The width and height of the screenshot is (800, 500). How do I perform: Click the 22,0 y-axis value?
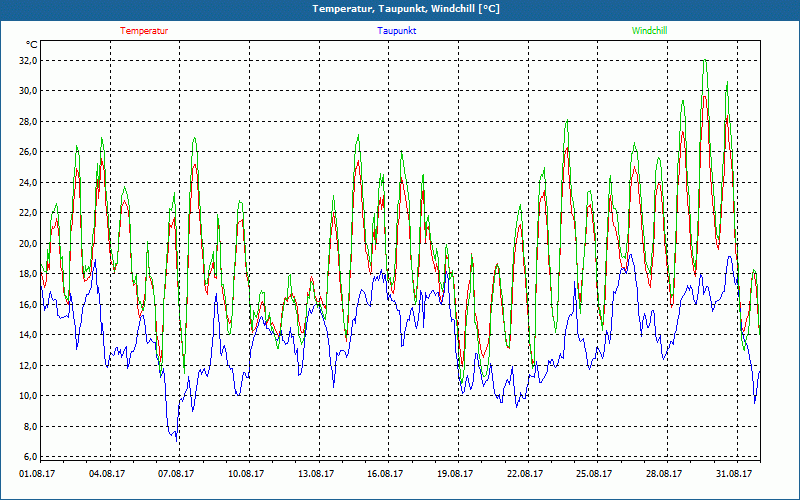coord(29,213)
